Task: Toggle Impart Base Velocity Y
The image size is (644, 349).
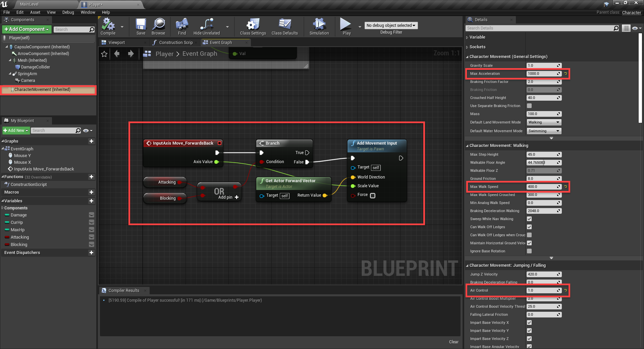Action: click(529, 331)
